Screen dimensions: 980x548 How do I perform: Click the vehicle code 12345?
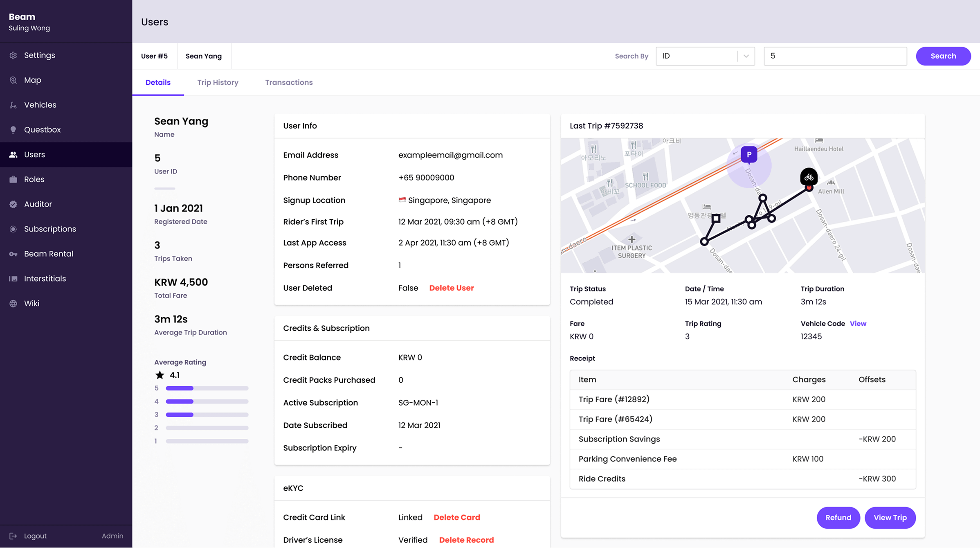click(x=811, y=336)
